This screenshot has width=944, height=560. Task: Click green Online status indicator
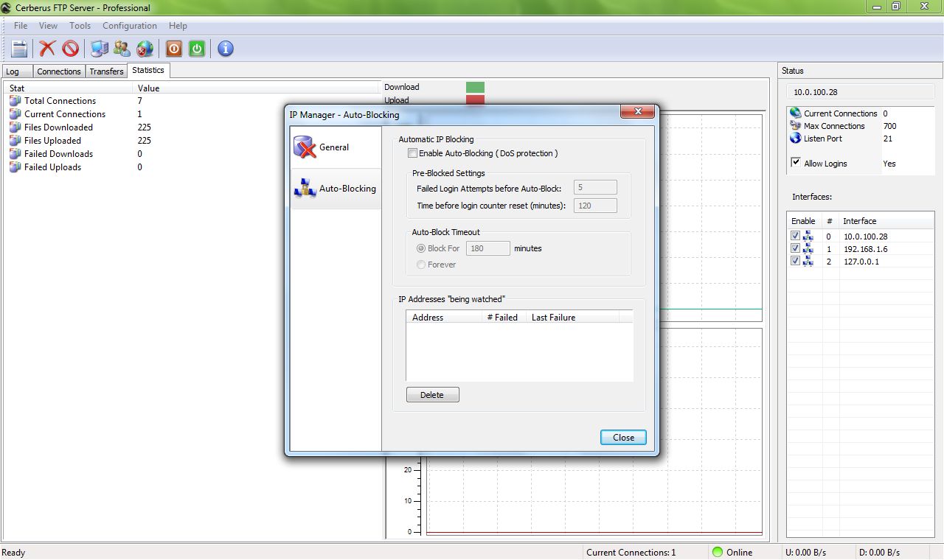tap(717, 552)
